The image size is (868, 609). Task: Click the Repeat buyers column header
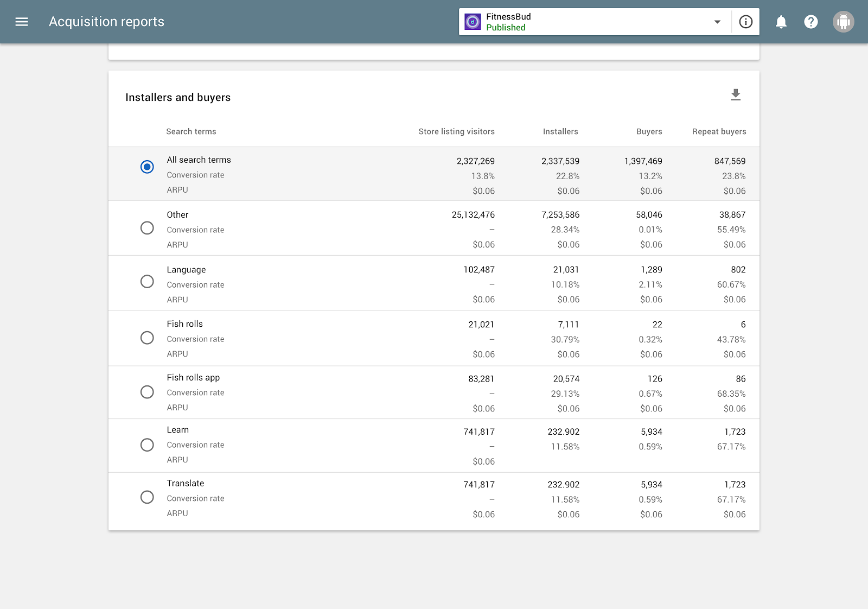tap(719, 131)
